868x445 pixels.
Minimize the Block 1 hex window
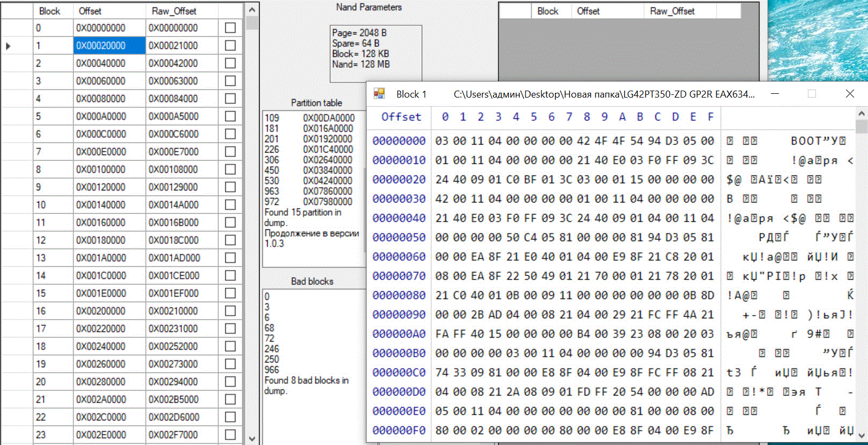tap(775, 94)
